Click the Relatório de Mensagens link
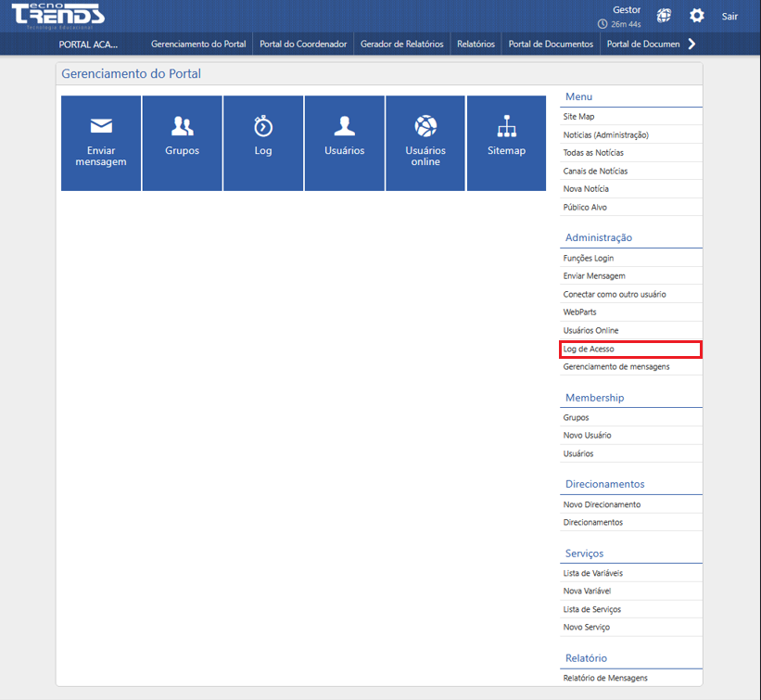The image size is (761, 700). (x=605, y=678)
